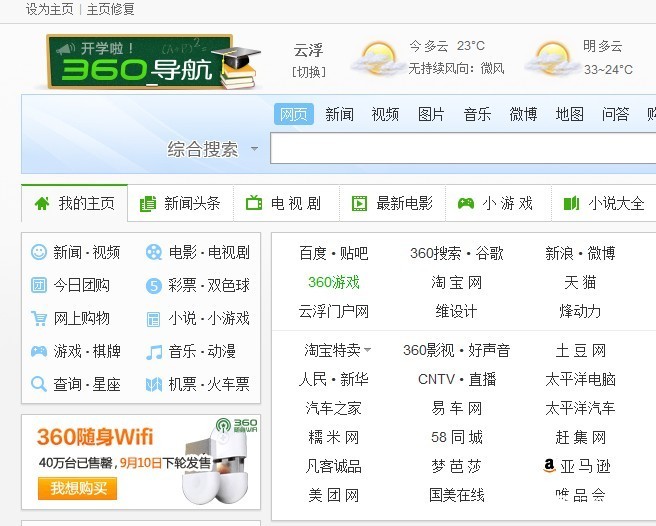Focus the main search input box

(x=463, y=148)
